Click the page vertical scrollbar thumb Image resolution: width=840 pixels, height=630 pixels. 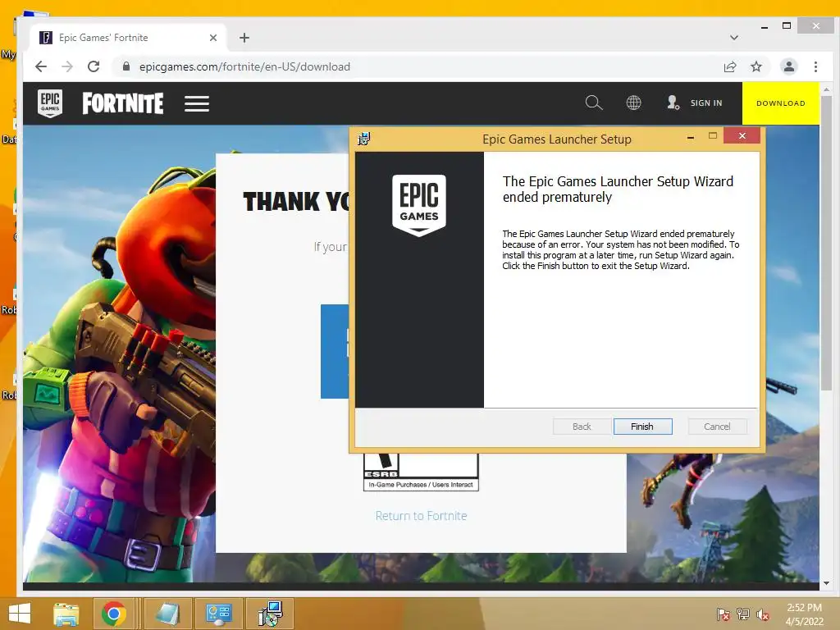[x=826, y=243]
